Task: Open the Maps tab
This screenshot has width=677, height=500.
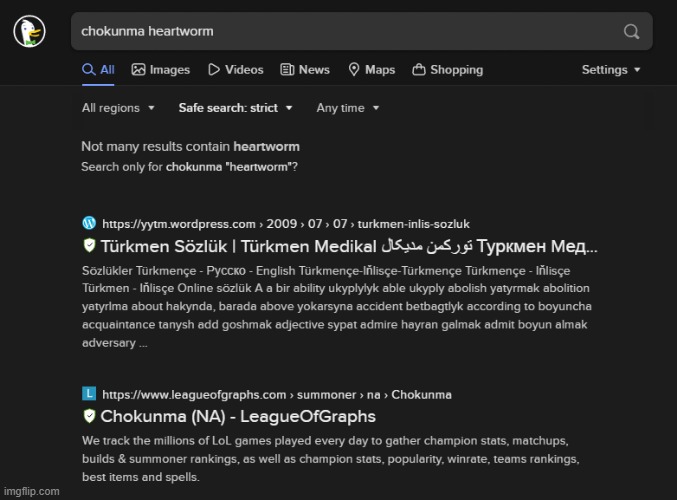Action: click(x=371, y=70)
